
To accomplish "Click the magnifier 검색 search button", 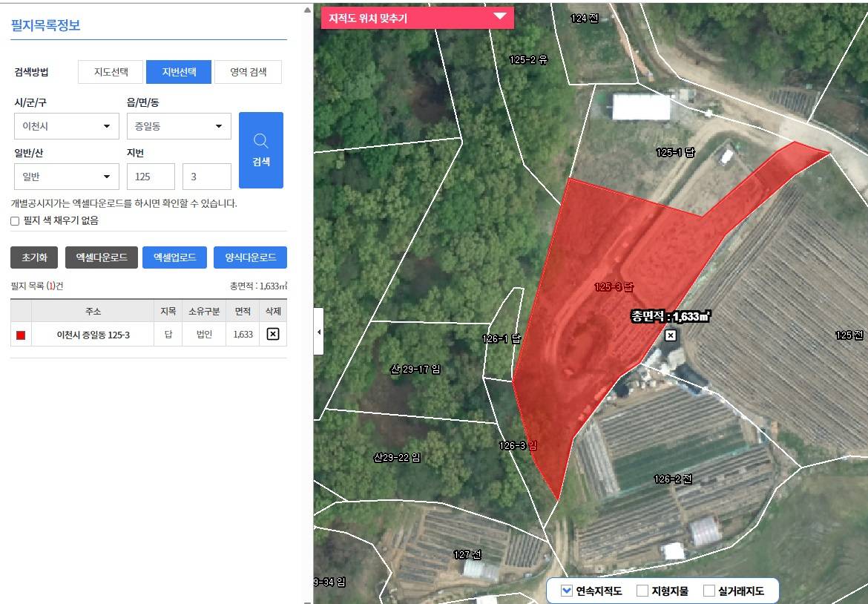I will tap(260, 150).
